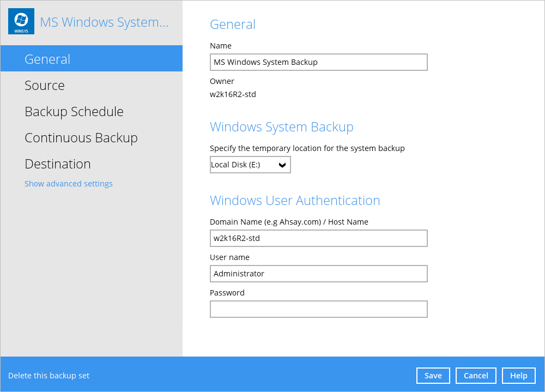
Task: Click the backup set Name field
Action: [x=318, y=62]
